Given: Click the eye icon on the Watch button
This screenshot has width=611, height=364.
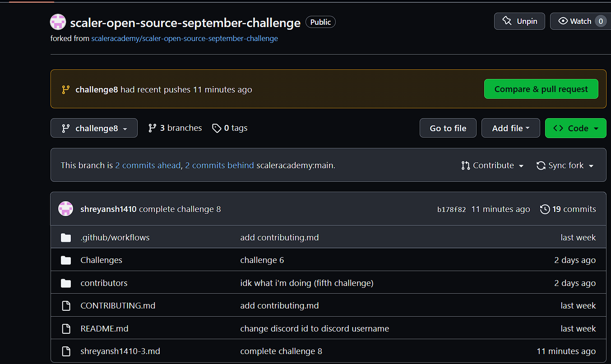Looking at the screenshot, I should [563, 21].
